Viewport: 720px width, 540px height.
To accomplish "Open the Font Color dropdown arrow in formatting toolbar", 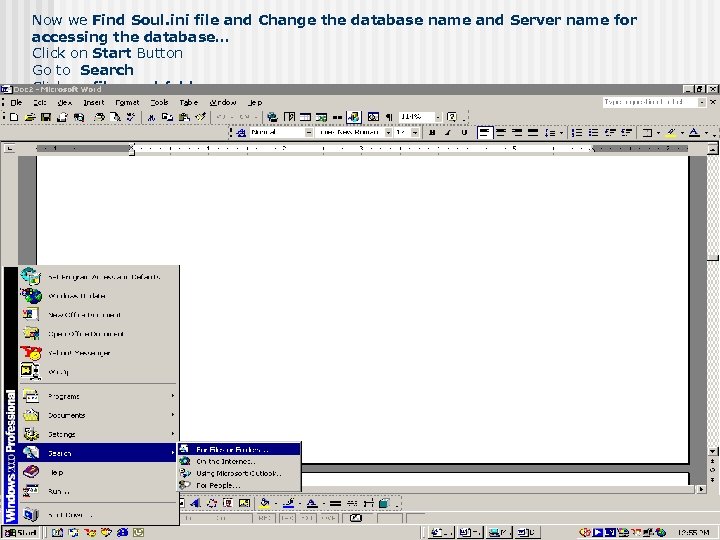I will pos(706,133).
